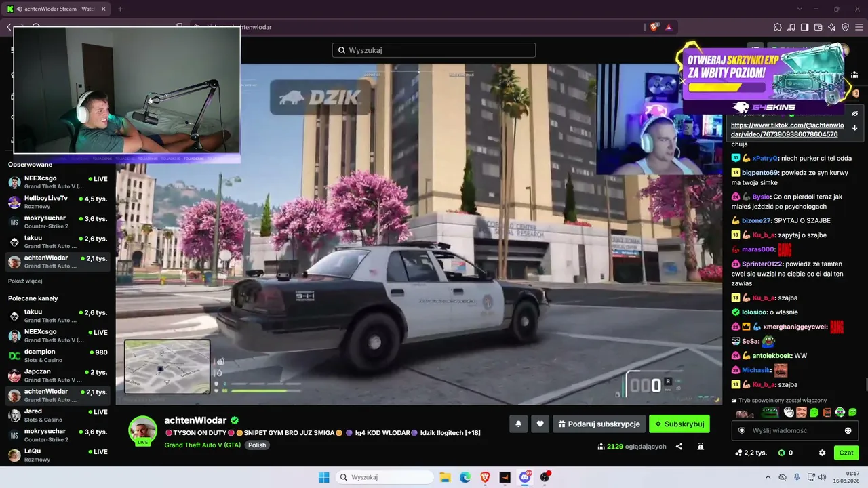Click the 2,2 tys. channel points balance
This screenshot has height=488, width=868.
(x=751, y=453)
